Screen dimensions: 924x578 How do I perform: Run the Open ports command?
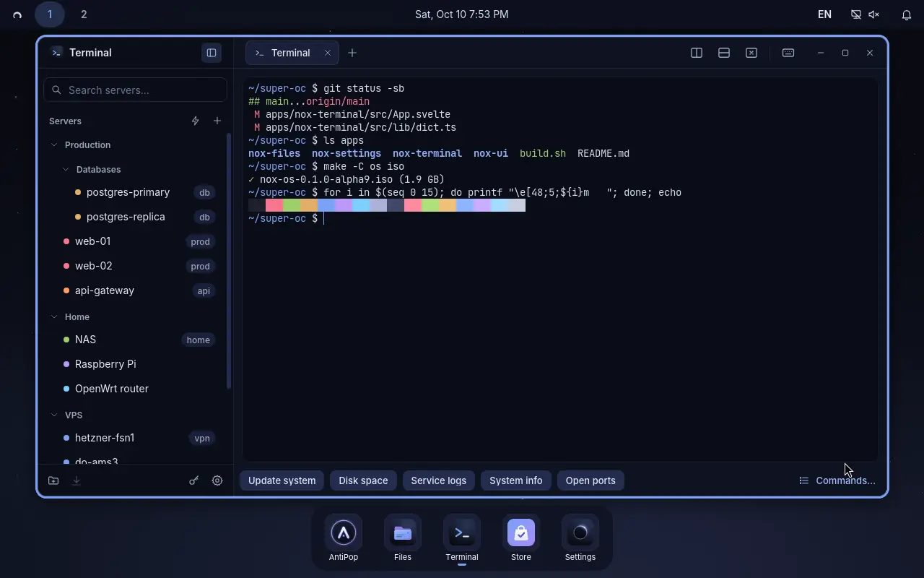pyautogui.click(x=590, y=480)
